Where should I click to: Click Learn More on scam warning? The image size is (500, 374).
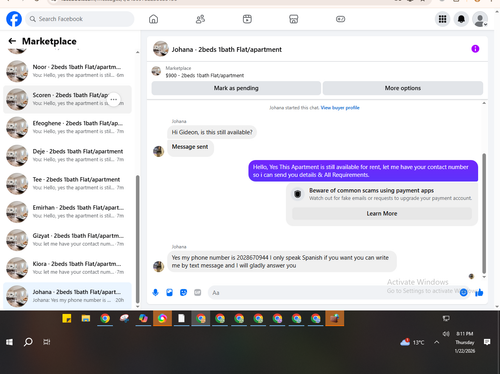tap(382, 213)
